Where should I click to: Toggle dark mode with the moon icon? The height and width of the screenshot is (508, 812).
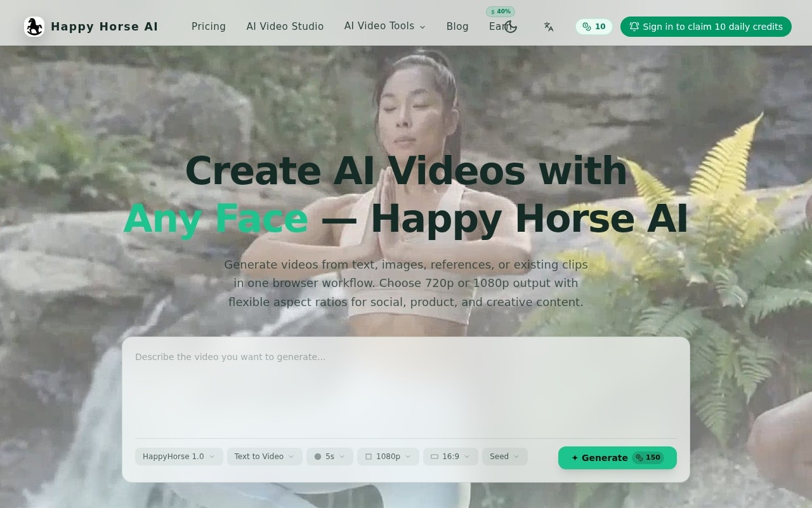pos(511,27)
